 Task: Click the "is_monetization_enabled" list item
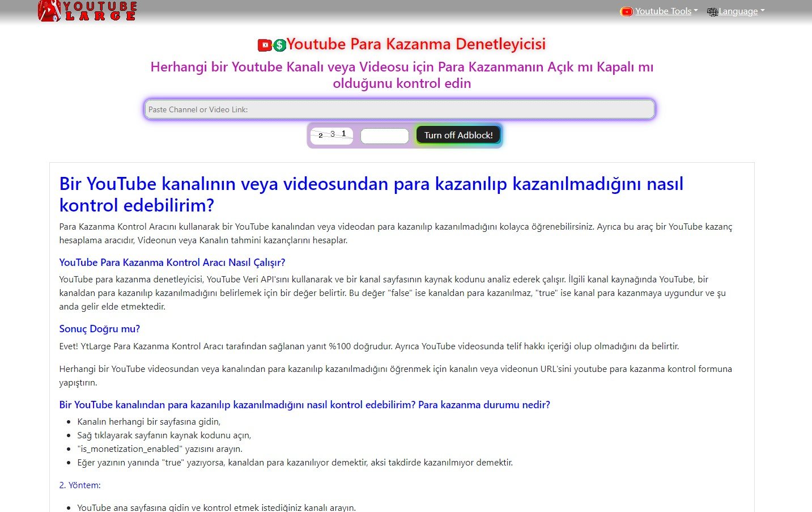coord(160,449)
